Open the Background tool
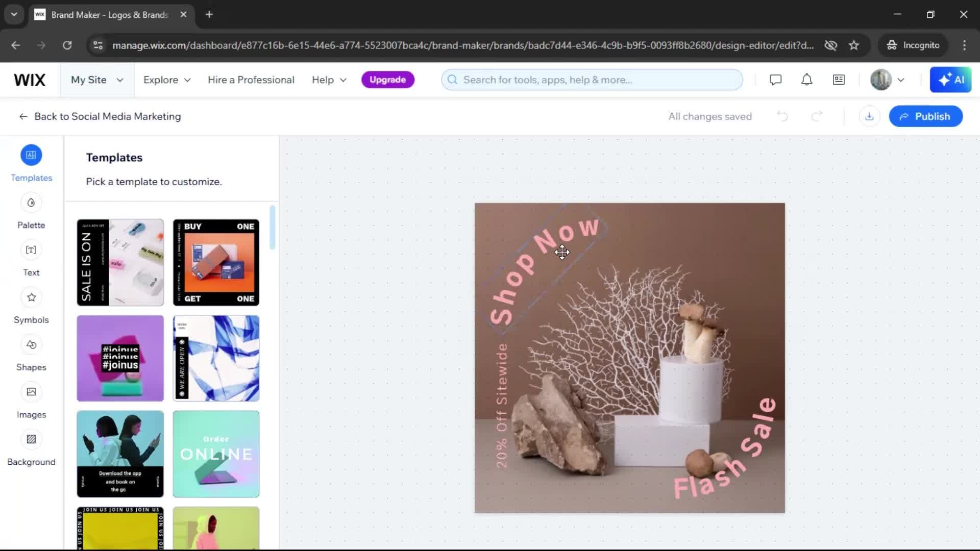Viewport: 980px width, 551px height. pos(31,439)
